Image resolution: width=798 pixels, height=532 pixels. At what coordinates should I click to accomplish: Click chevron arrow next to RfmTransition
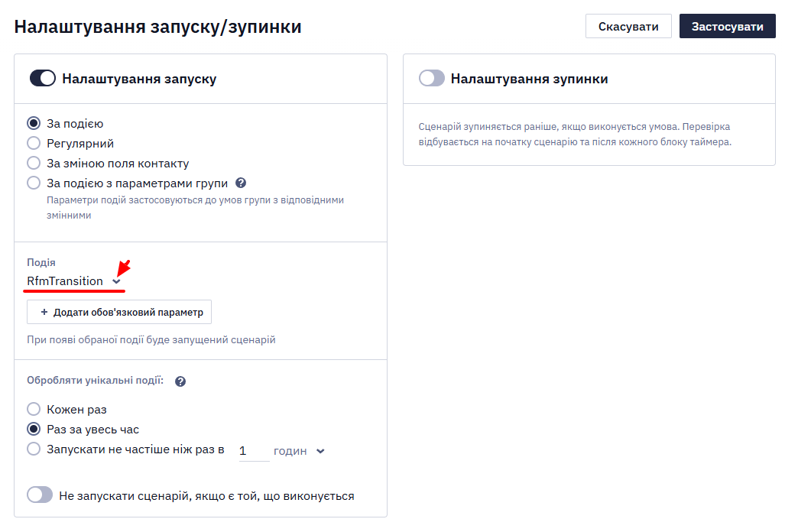pos(116,281)
